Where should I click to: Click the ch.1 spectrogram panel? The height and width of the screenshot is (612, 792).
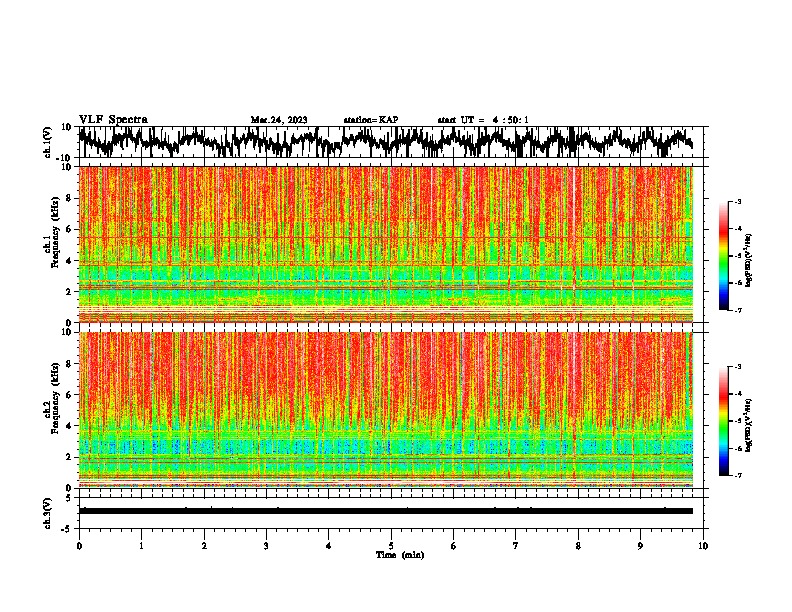[x=386, y=244]
